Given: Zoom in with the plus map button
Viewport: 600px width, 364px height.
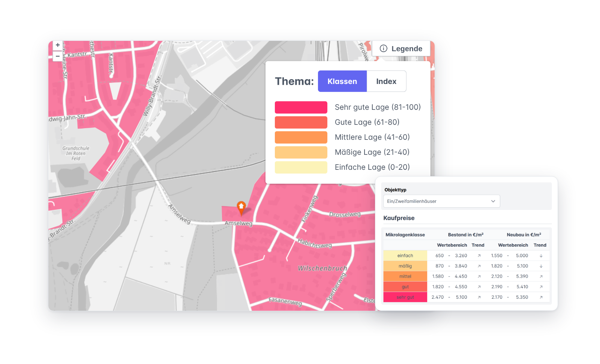Looking at the screenshot, I should [x=57, y=45].
